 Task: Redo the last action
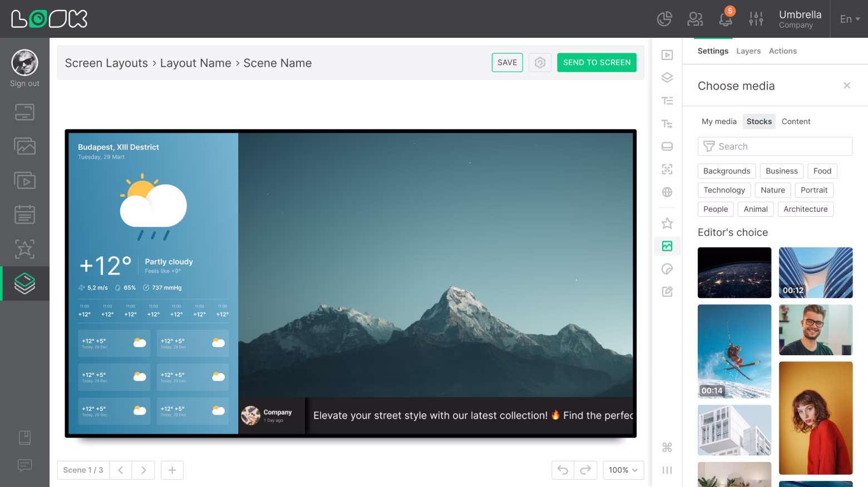point(585,470)
